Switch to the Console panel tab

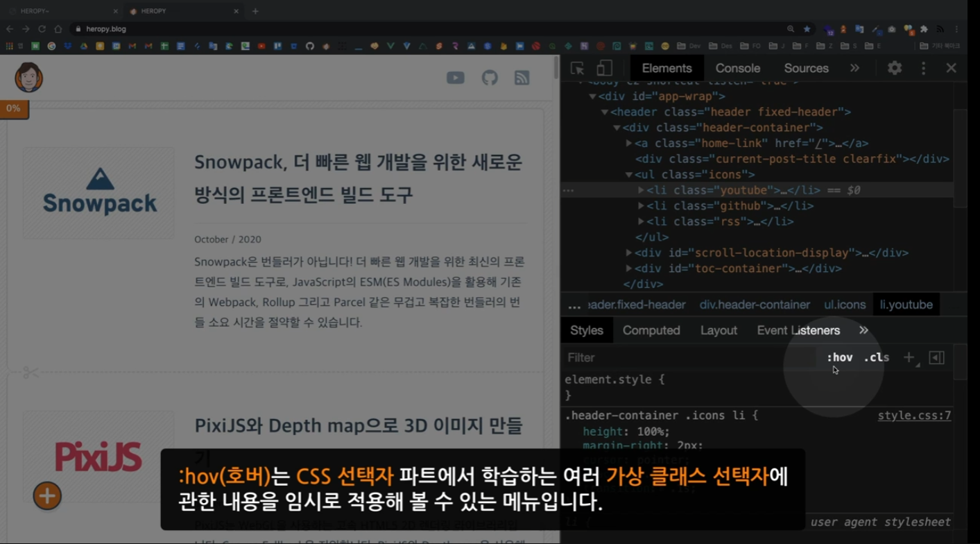pos(738,68)
